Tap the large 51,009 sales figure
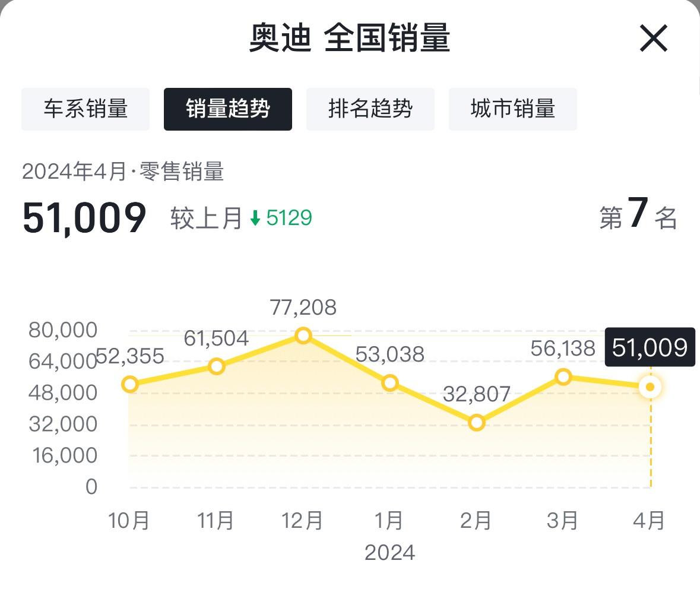The width and height of the screenshot is (700, 608). 84,218
